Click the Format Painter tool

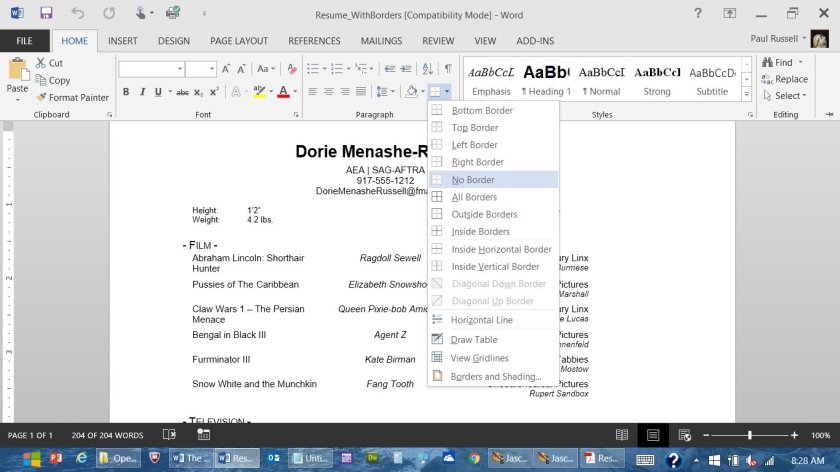coord(70,97)
